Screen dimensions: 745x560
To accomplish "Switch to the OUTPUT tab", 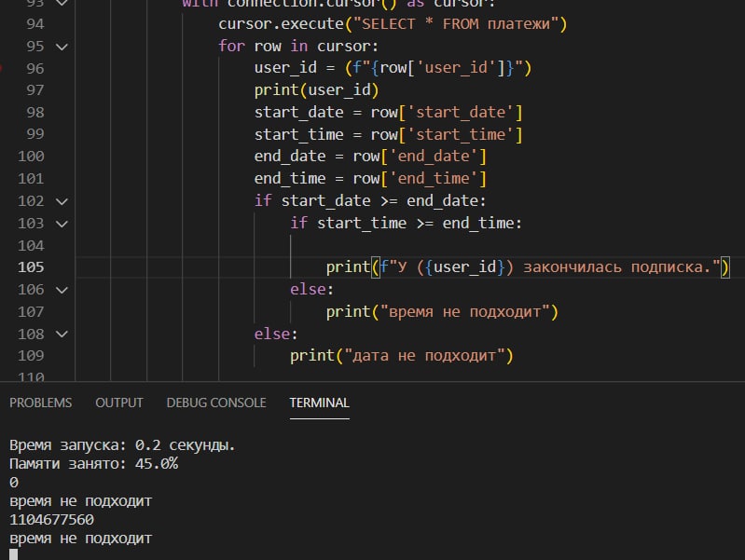I will point(119,403).
